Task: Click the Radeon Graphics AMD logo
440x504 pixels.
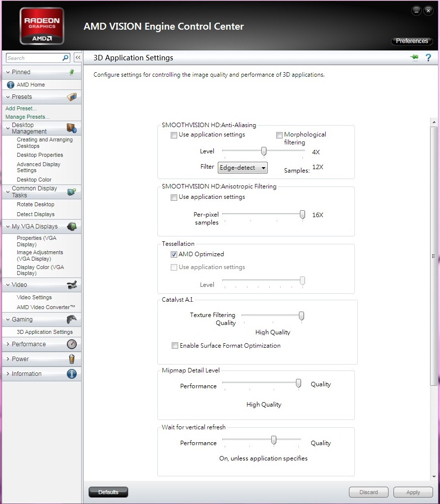Action: [x=42, y=26]
